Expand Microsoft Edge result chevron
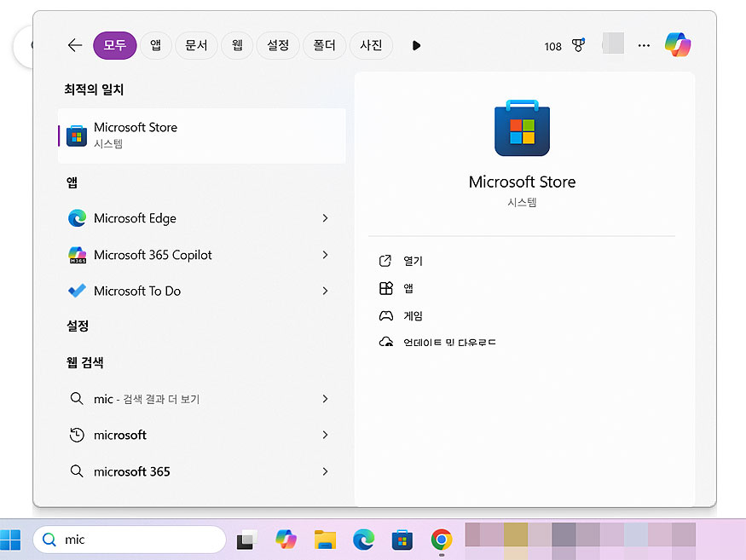Image resolution: width=746 pixels, height=560 pixels. pos(325,218)
